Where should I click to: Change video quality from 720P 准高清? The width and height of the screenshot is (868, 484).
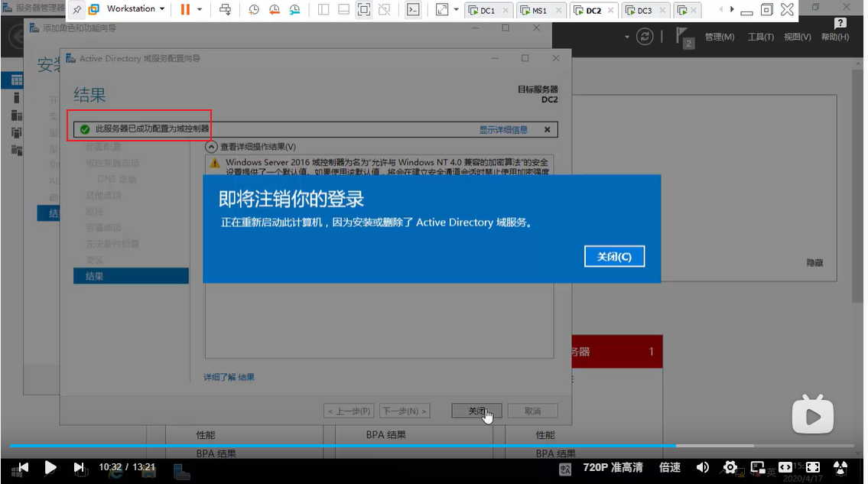613,468
